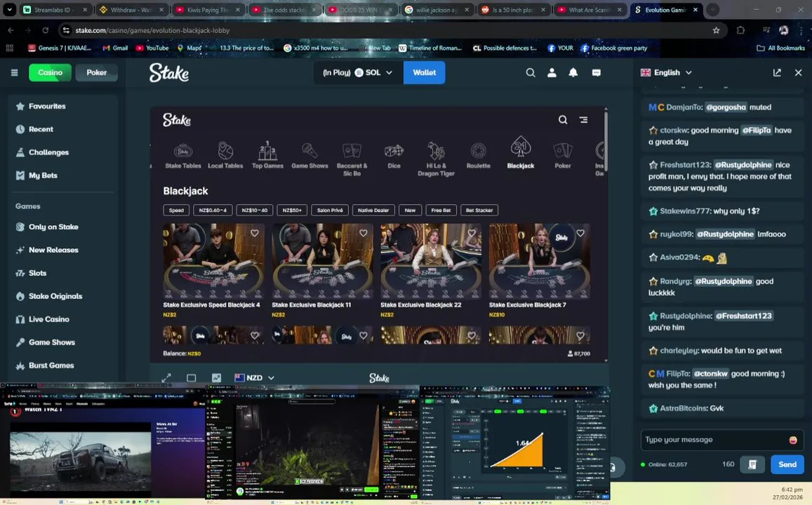The width and height of the screenshot is (812, 505).
Task: Select the Poker lobby category
Action: [x=563, y=155]
